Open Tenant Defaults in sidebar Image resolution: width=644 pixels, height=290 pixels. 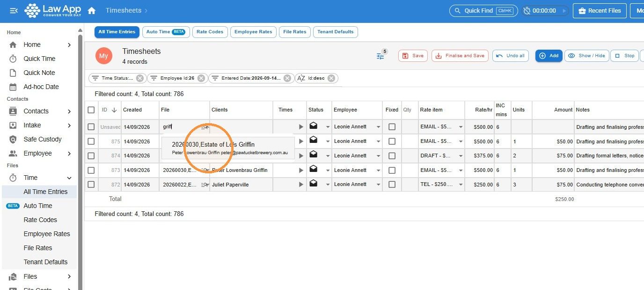[45, 262]
